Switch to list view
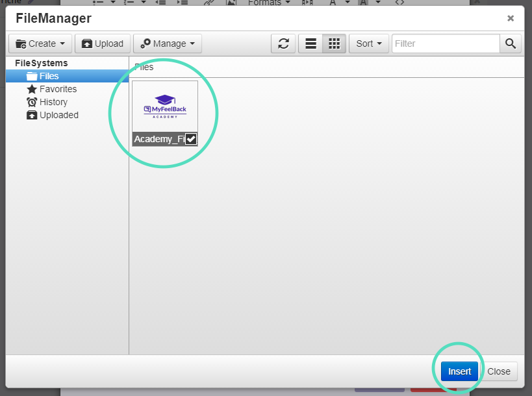 310,43
